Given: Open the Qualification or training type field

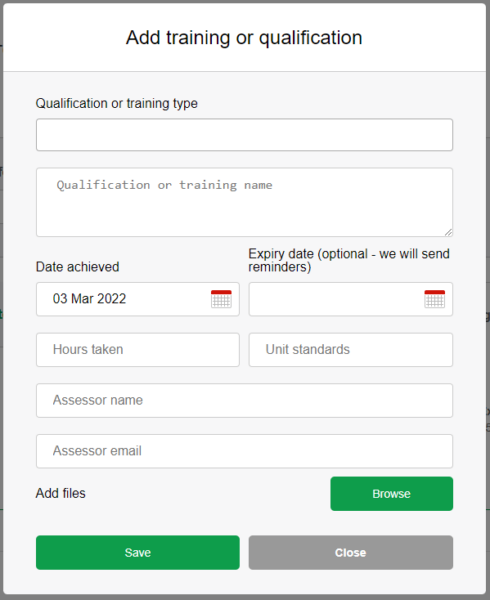Looking at the screenshot, I should (x=244, y=135).
